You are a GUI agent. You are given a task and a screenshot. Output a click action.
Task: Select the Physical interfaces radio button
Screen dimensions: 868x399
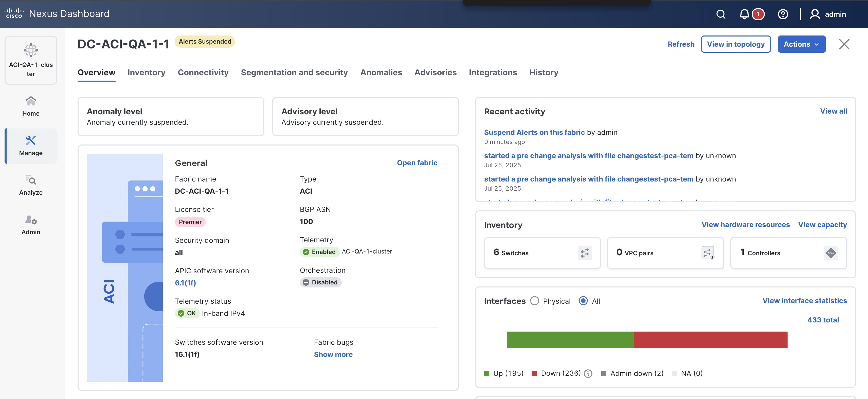(534, 301)
